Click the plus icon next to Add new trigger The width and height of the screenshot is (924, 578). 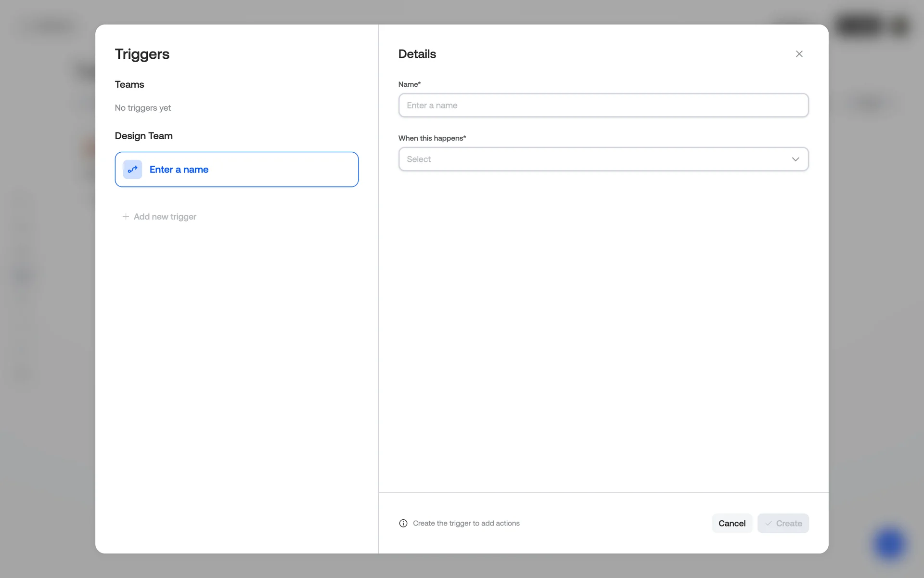tap(126, 217)
